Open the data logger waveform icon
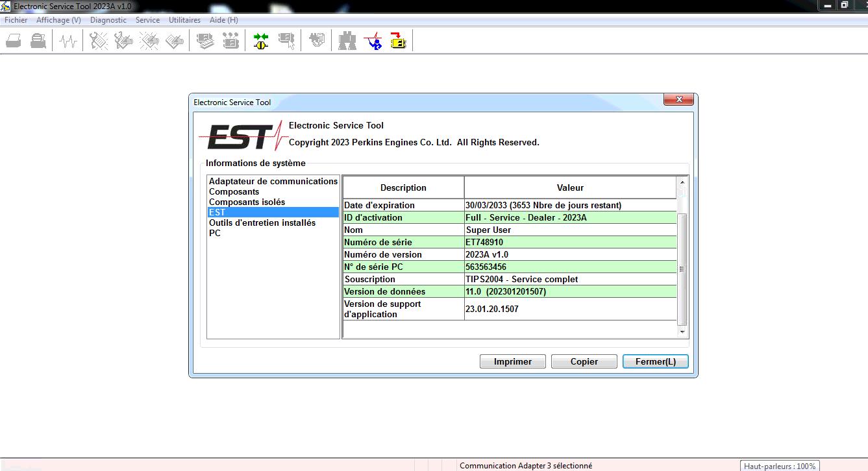This screenshot has width=868, height=471. click(x=68, y=40)
